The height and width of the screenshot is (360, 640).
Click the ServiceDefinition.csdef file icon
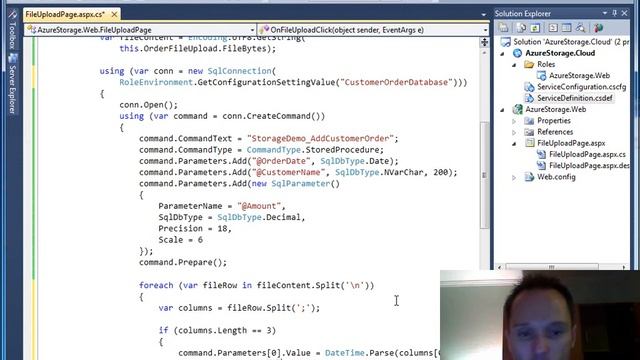coord(529,98)
